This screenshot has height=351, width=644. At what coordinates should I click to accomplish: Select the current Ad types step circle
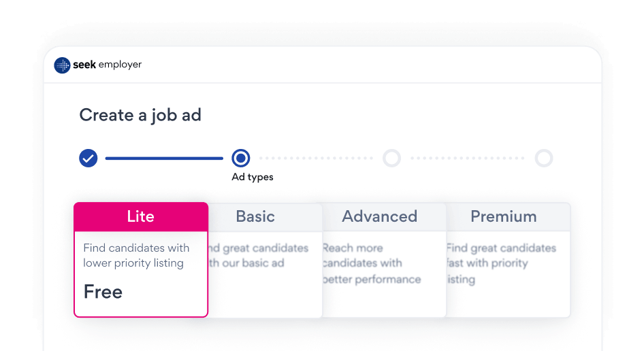tap(240, 158)
